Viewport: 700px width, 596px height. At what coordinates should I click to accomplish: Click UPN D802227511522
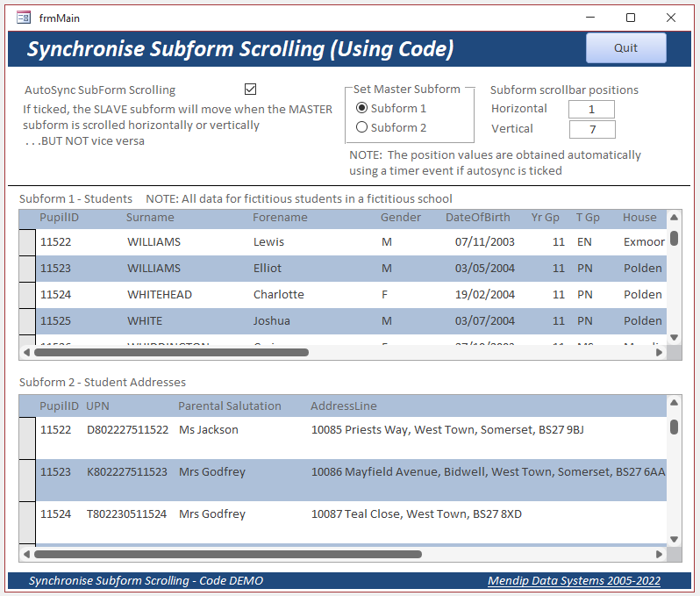pos(127,430)
